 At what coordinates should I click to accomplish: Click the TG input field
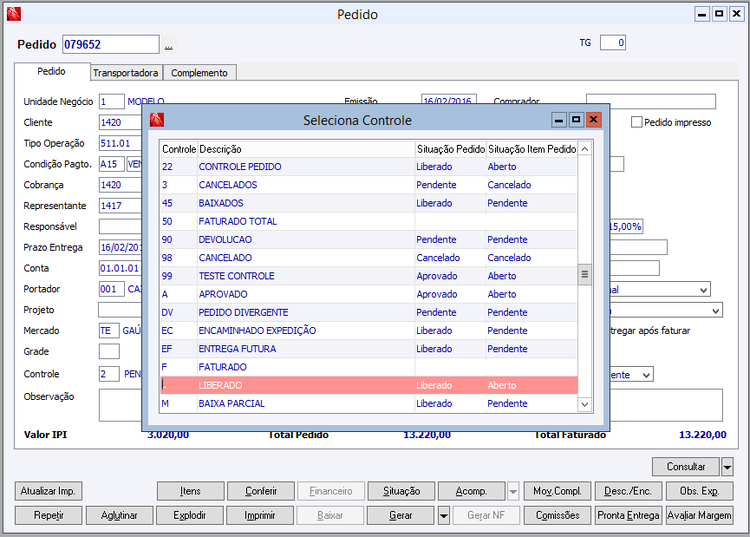point(613,43)
